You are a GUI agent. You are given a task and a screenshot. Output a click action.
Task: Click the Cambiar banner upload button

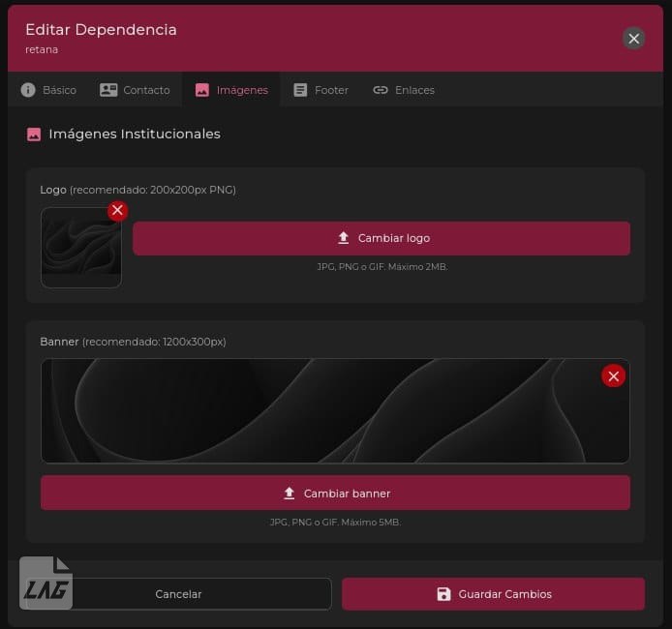335,493
